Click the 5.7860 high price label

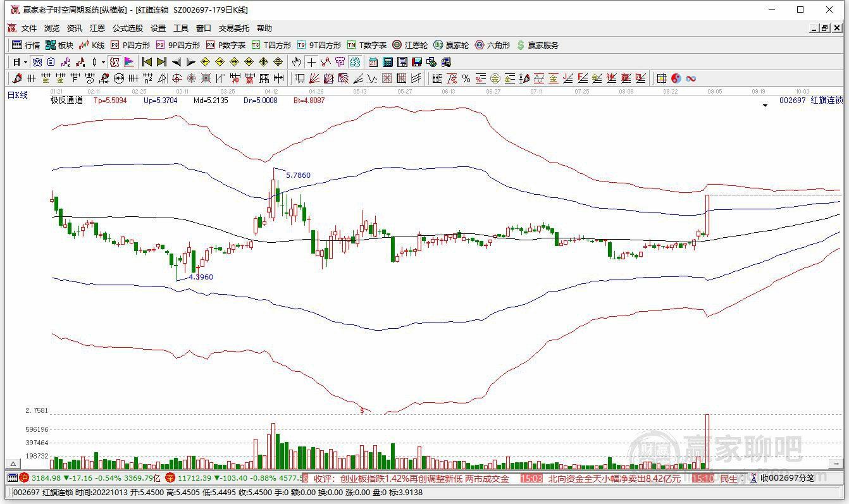pyautogui.click(x=299, y=175)
